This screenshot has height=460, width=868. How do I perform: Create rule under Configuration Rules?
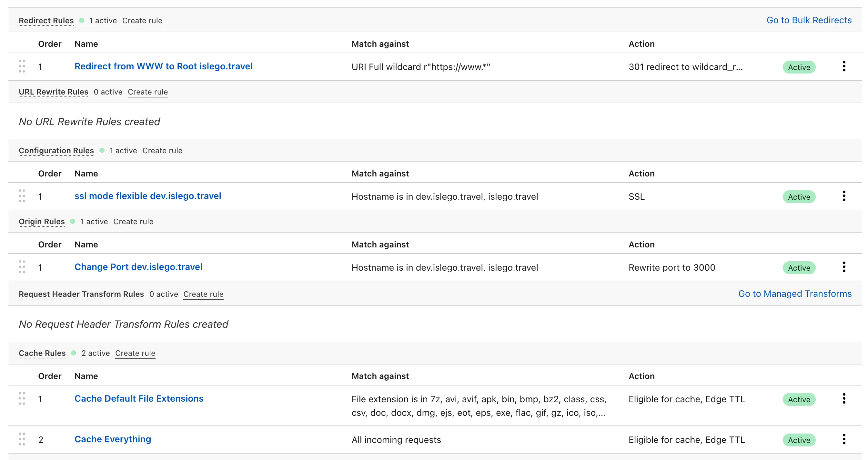click(x=162, y=151)
